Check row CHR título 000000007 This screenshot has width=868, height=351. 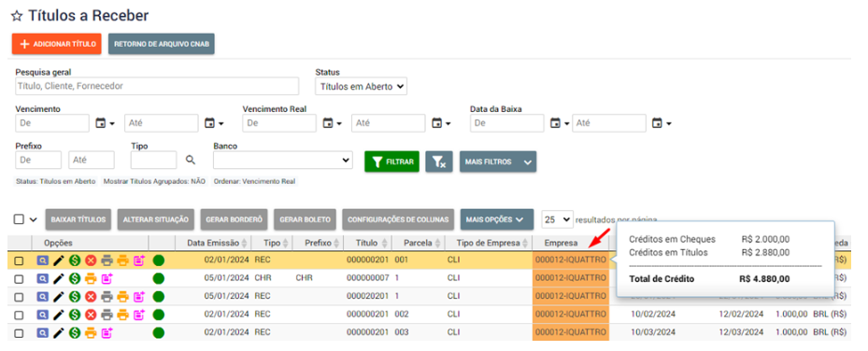tap(19, 278)
